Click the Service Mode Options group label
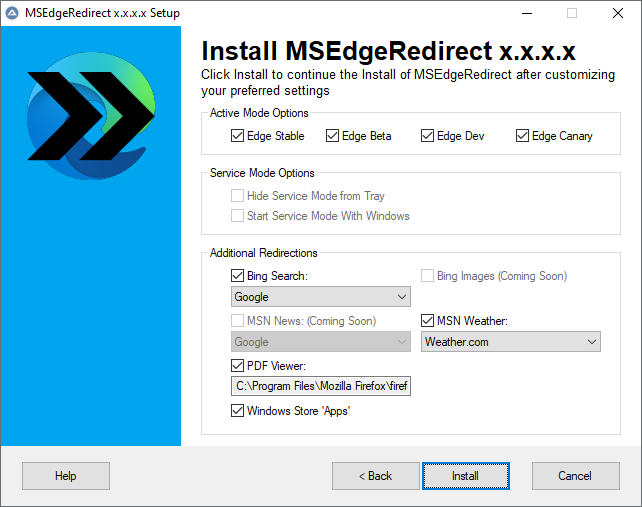This screenshot has height=507, width=642. tap(262, 173)
